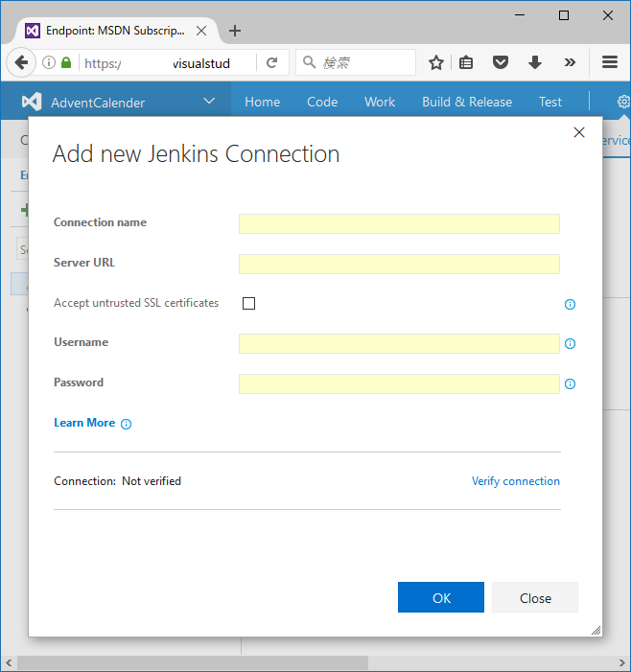
Task: Click the search magnifier icon
Action: click(x=309, y=62)
